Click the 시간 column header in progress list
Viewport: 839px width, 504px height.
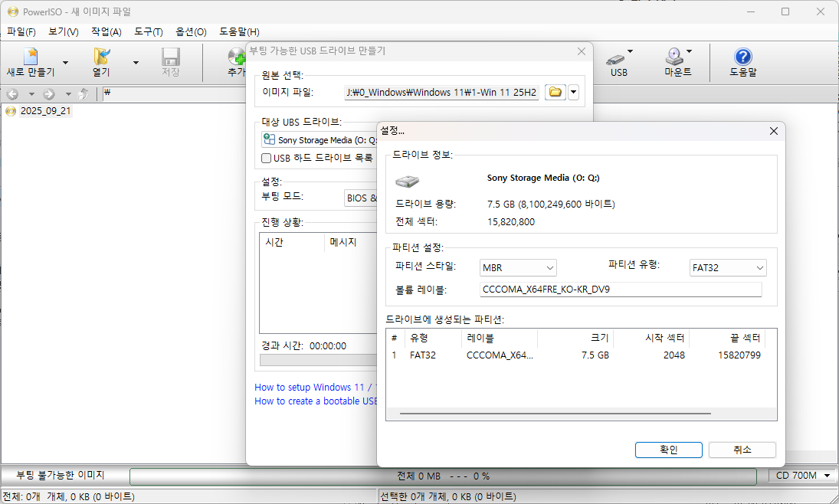pos(292,242)
